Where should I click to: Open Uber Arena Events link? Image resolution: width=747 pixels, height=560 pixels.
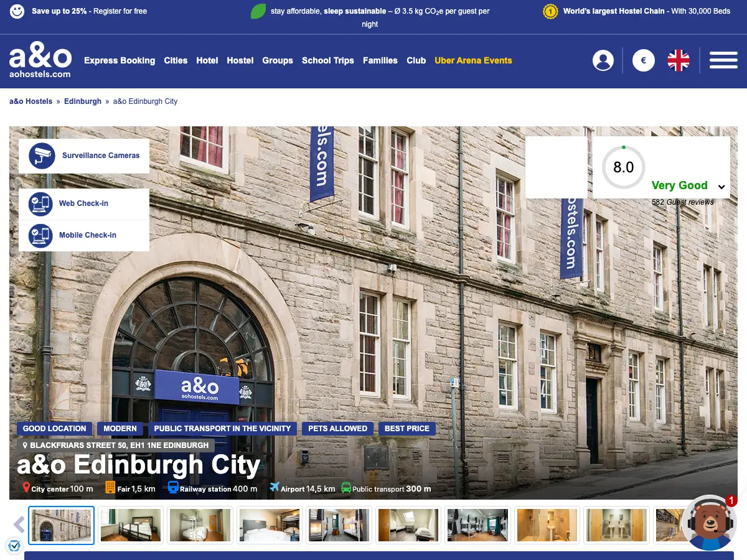[473, 60]
